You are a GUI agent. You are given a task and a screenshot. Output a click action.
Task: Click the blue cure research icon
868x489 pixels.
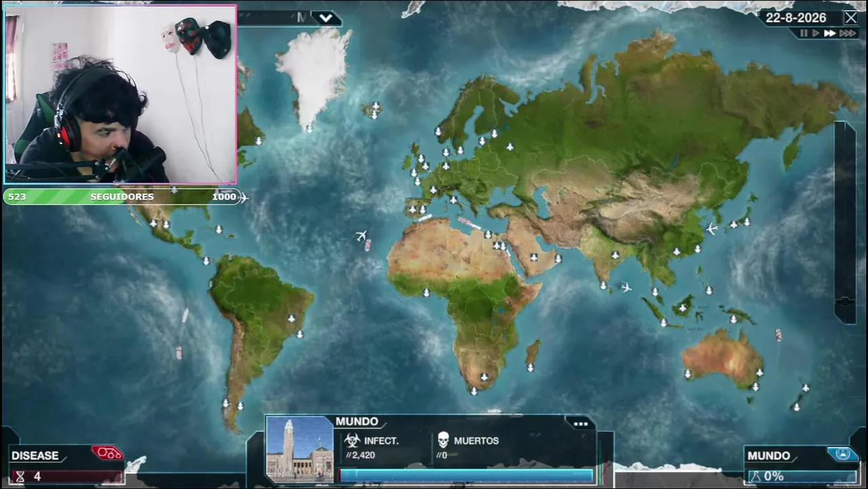(x=843, y=454)
